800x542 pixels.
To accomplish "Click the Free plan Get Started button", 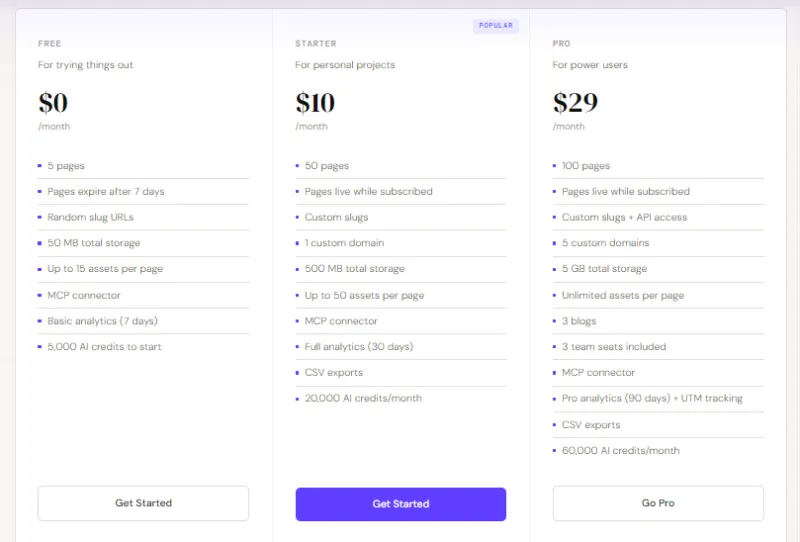I will point(143,503).
